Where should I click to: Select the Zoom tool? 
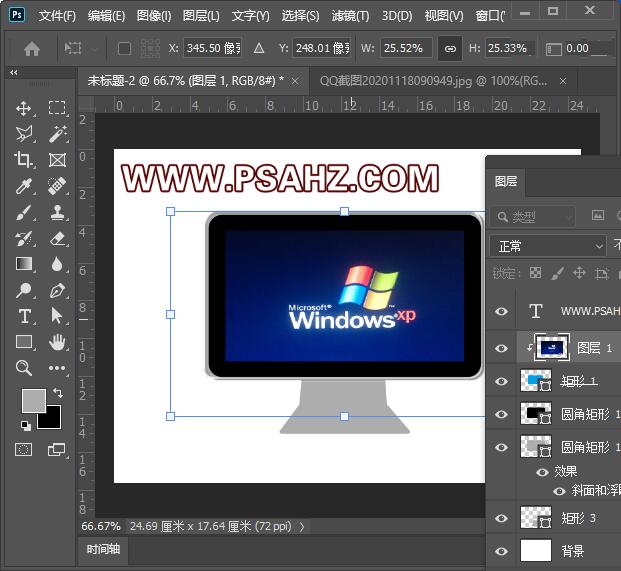[x=24, y=368]
